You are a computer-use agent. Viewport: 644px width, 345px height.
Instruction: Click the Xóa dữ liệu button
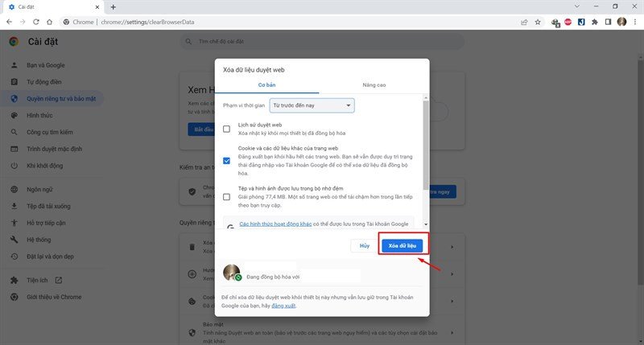(x=402, y=244)
